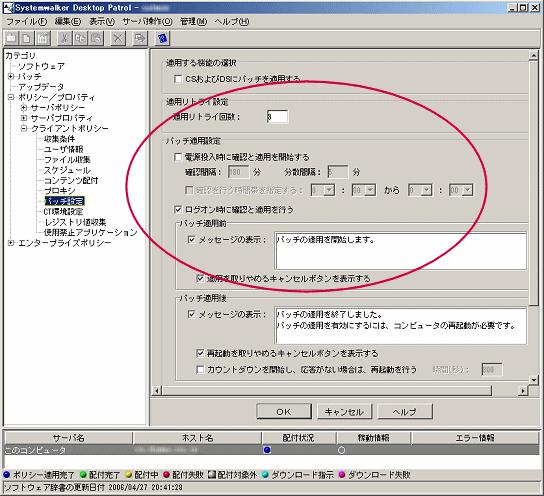Select the このコンピュータ server row
The image size is (544, 496).
272,450
